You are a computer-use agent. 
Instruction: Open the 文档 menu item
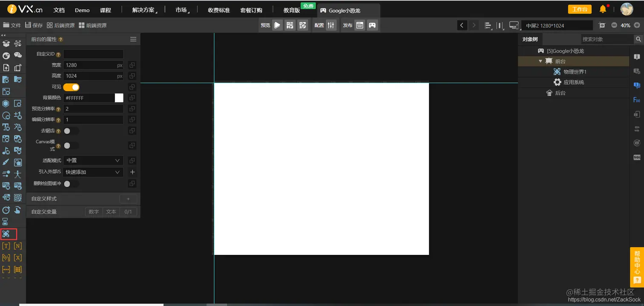coord(59,10)
